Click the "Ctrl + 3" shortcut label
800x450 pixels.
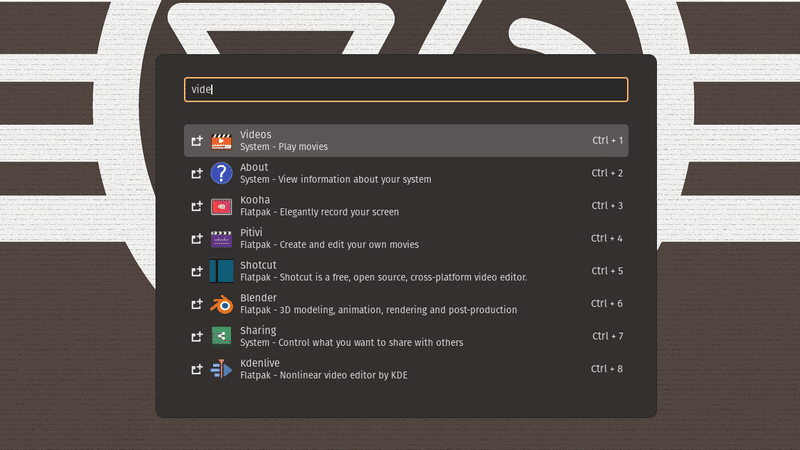[607, 206]
